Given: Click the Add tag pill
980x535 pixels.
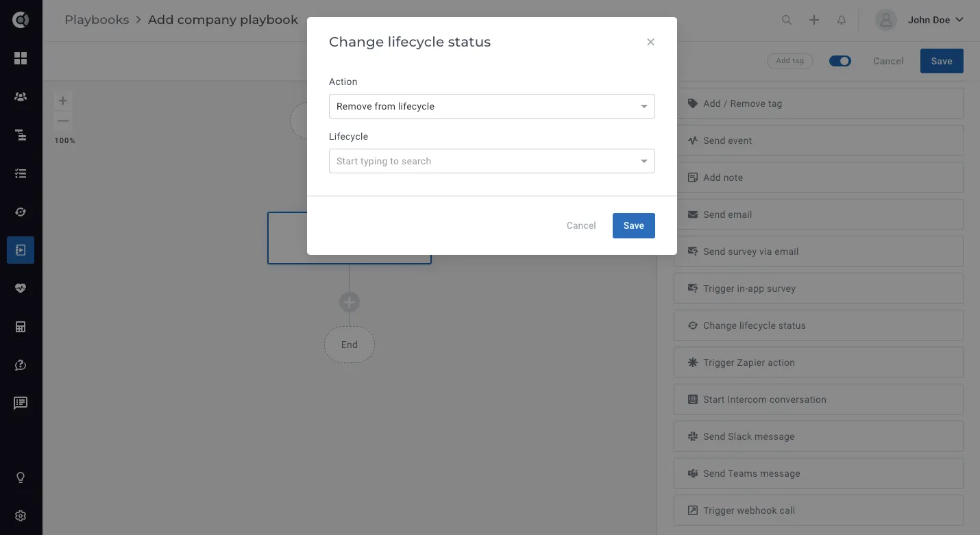Looking at the screenshot, I should coord(789,61).
